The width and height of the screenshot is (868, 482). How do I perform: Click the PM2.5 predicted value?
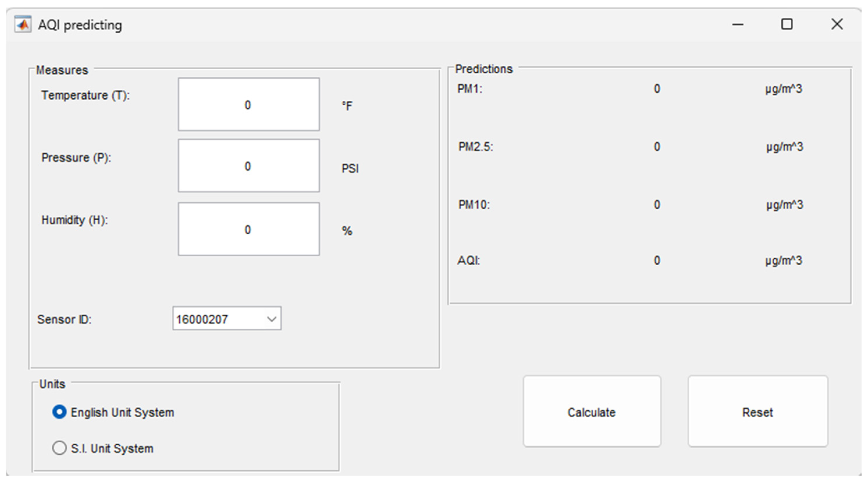click(x=657, y=147)
